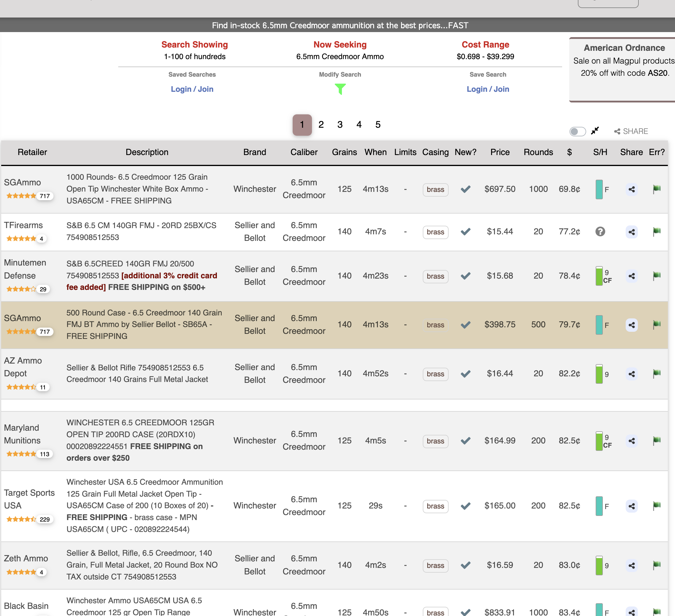
Task: Click the Winchester brand in Target Sports row
Action: [255, 506]
